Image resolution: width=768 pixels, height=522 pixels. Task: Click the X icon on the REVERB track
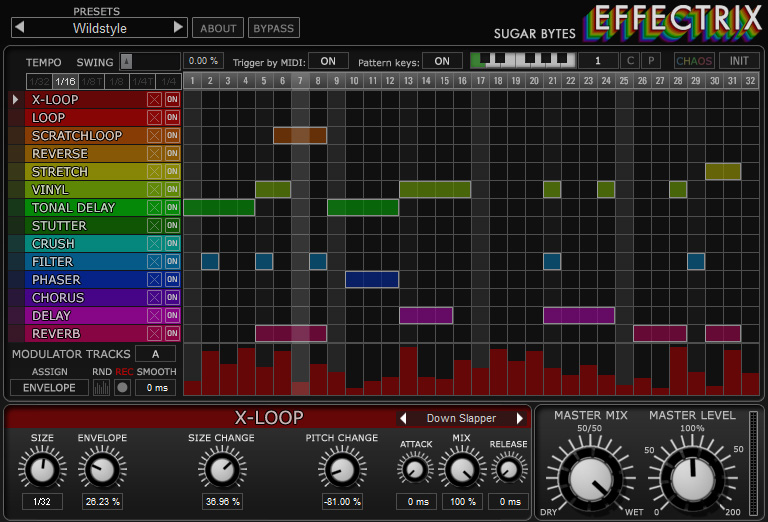click(154, 334)
